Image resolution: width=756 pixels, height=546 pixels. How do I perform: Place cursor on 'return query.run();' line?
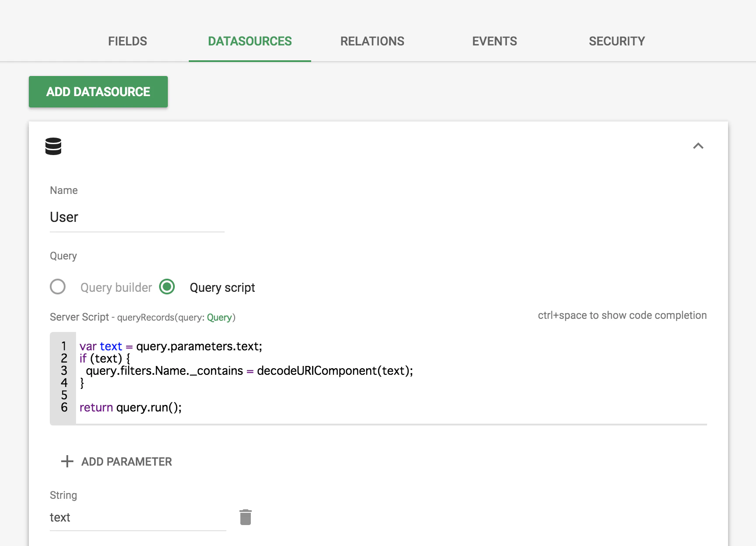pyautogui.click(x=131, y=408)
